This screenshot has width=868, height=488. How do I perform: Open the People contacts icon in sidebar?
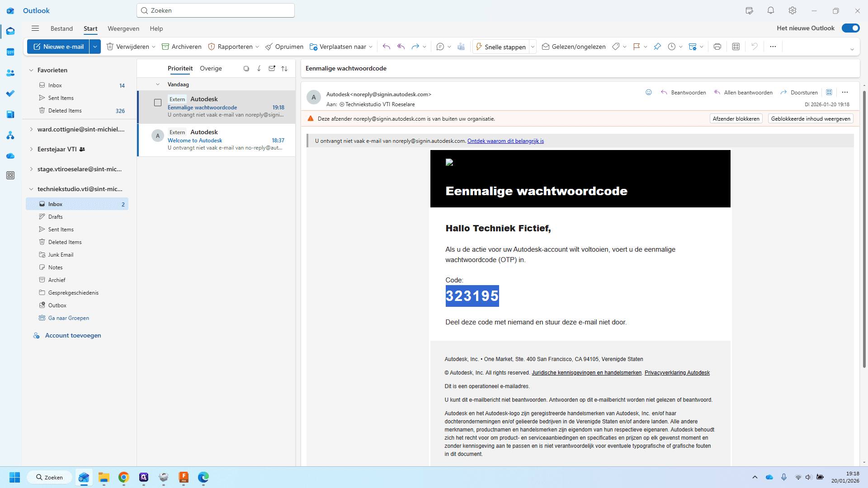click(x=10, y=73)
